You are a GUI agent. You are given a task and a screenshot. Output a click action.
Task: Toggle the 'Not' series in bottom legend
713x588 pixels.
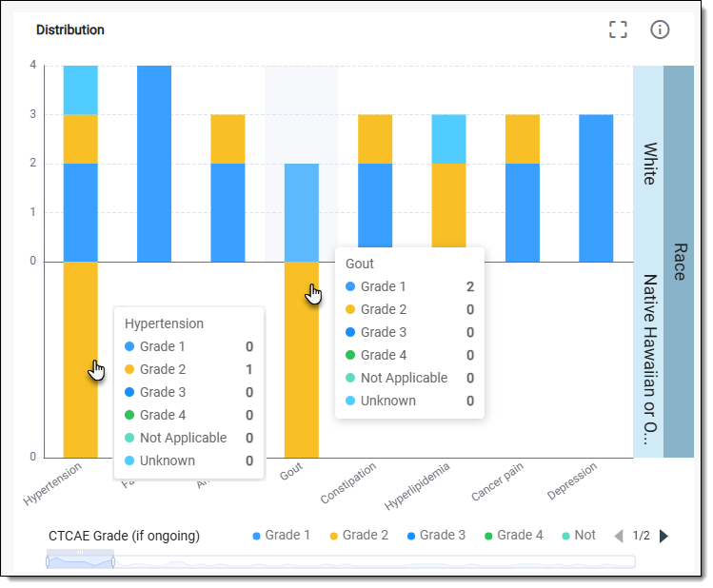pyautogui.click(x=579, y=536)
